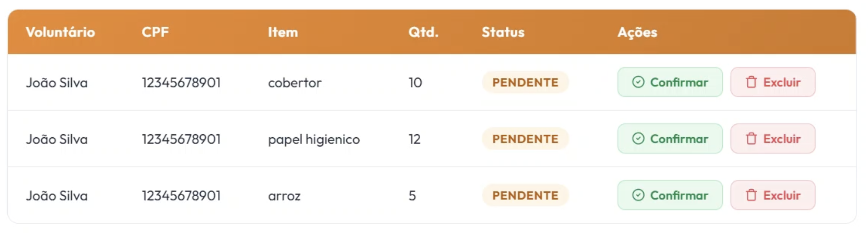
Task: Select the Qtd. column header
Action: (x=423, y=32)
